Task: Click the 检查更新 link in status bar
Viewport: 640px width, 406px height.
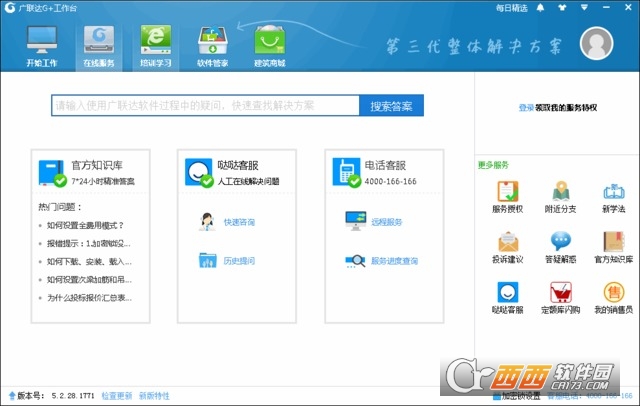Action: [x=116, y=396]
